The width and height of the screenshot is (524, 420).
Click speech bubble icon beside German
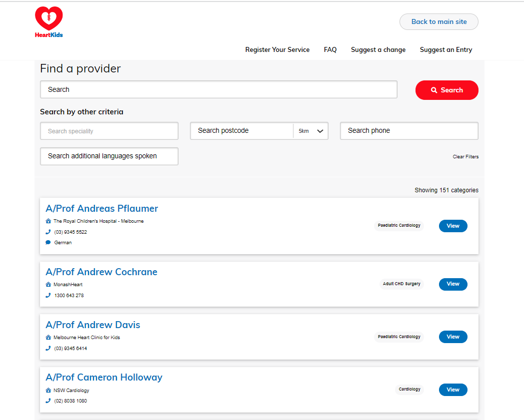click(48, 243)
